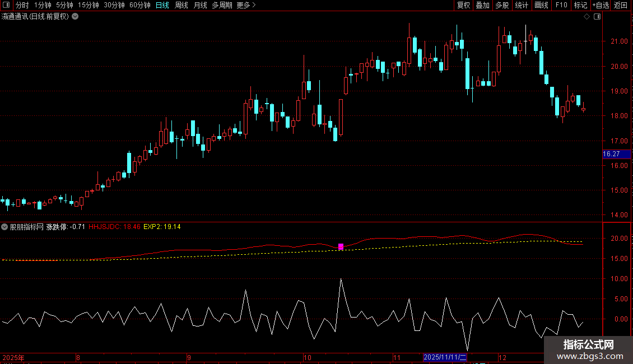Click the 14.00 price axis label
This screenshot has width=633, height=364.
pos(619,214)
